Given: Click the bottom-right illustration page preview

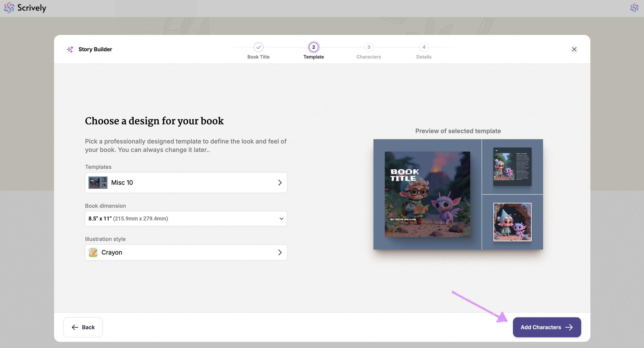Looking at the screenshot, I should click(x=512, y=222).
